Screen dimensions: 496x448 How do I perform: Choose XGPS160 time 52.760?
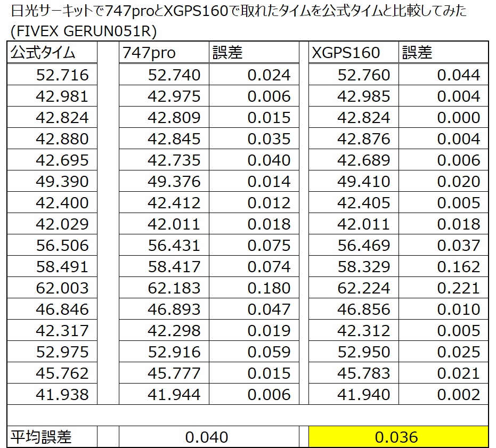click(x=354, y=75)
